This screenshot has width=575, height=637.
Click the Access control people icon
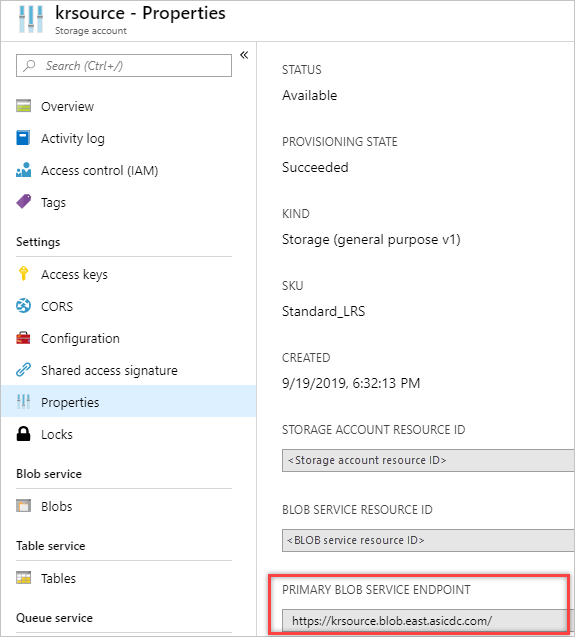click(x=24, y=170)
